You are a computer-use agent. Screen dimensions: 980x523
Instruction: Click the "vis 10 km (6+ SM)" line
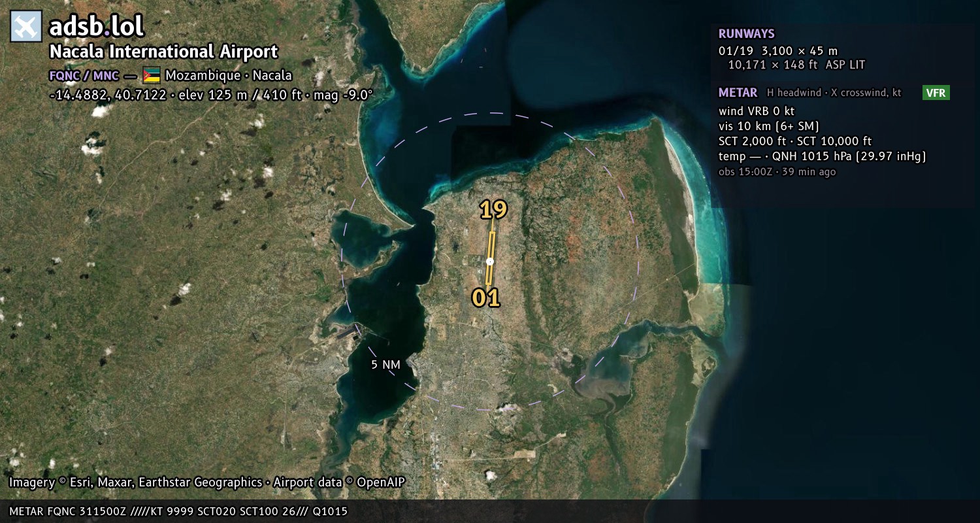[769, 126]
